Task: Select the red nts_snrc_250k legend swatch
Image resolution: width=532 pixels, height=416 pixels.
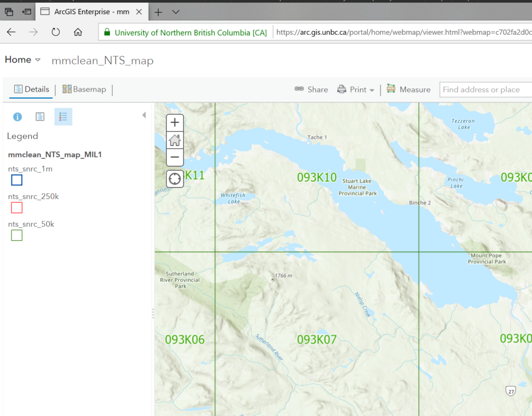Action: 16,207
